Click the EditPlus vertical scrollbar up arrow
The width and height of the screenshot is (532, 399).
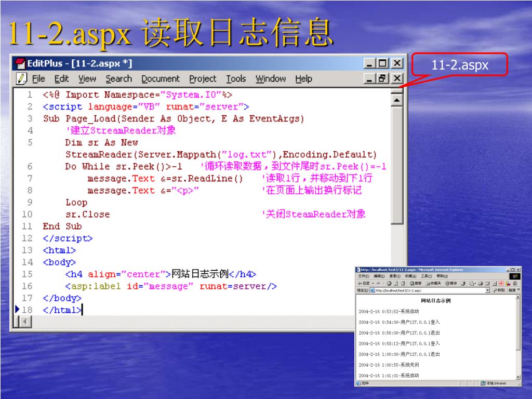396,100
